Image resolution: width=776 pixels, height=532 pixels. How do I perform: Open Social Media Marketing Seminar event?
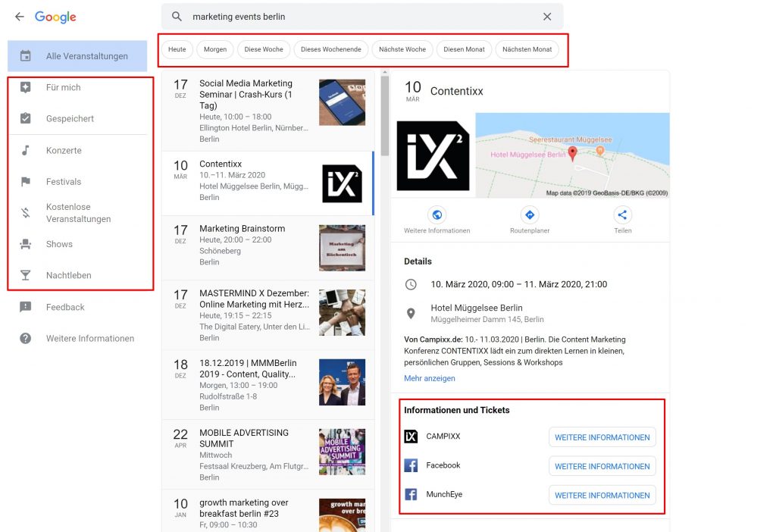pos(268,111)
